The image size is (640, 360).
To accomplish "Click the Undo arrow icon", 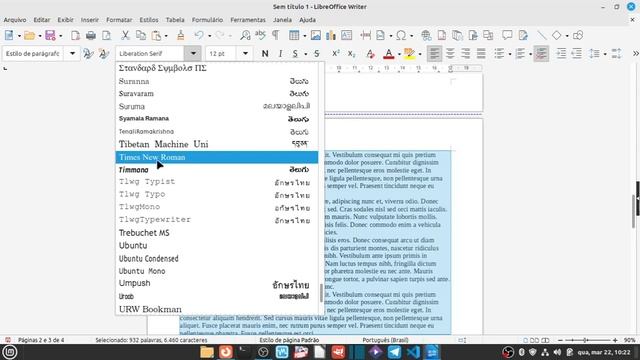I will point(199,36).
